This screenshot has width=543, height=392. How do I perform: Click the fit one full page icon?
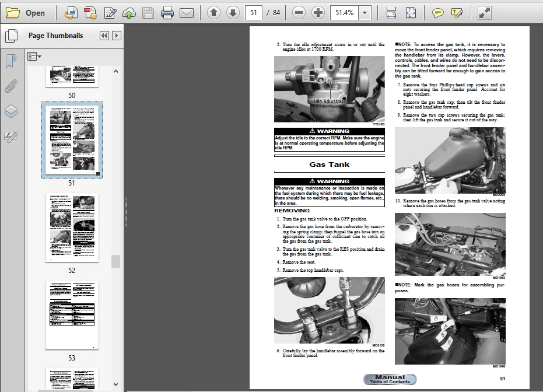(x=411, y=13)
